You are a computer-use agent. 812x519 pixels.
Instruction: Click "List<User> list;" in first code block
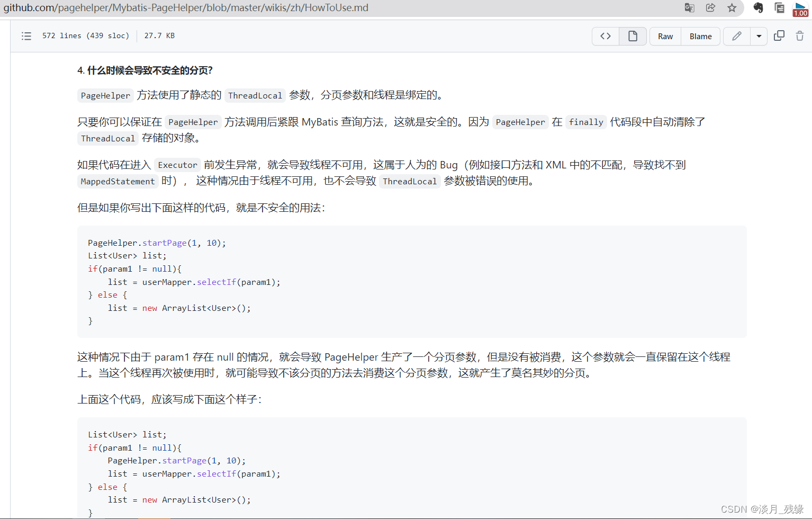coord(127,256)
